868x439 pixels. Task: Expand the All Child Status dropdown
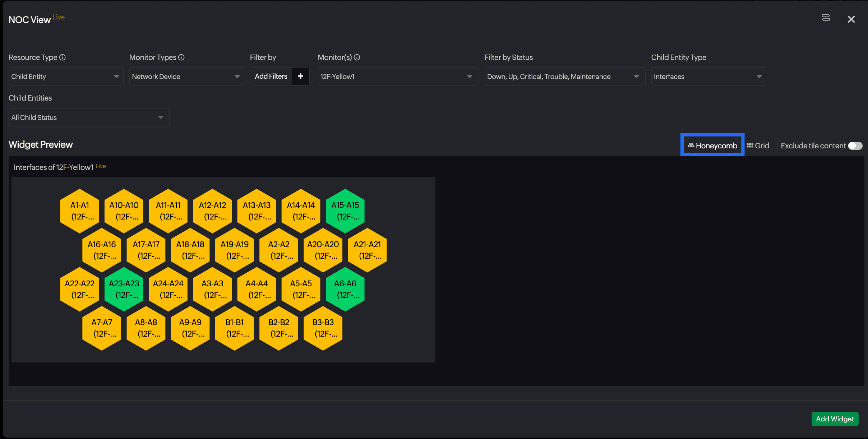click(88, 117)
